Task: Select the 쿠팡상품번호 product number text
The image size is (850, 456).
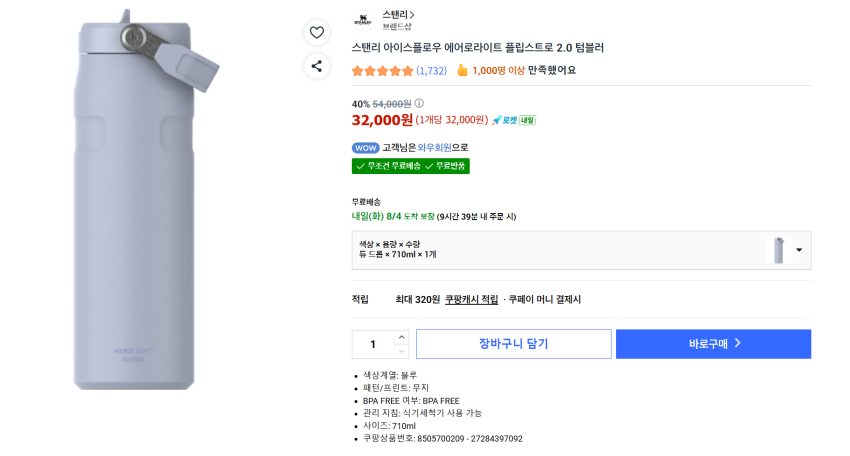Action: 442,439
